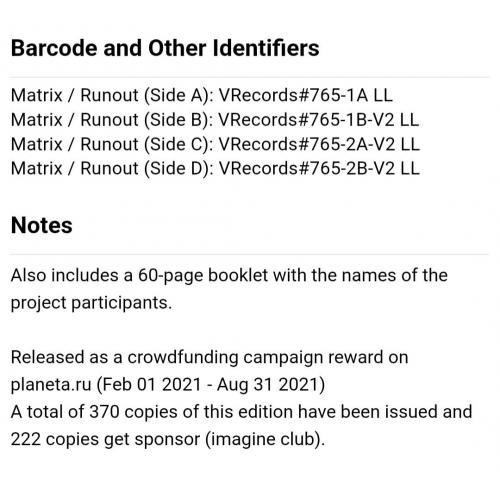Select the Side D matrix runout line

[215, 168]
